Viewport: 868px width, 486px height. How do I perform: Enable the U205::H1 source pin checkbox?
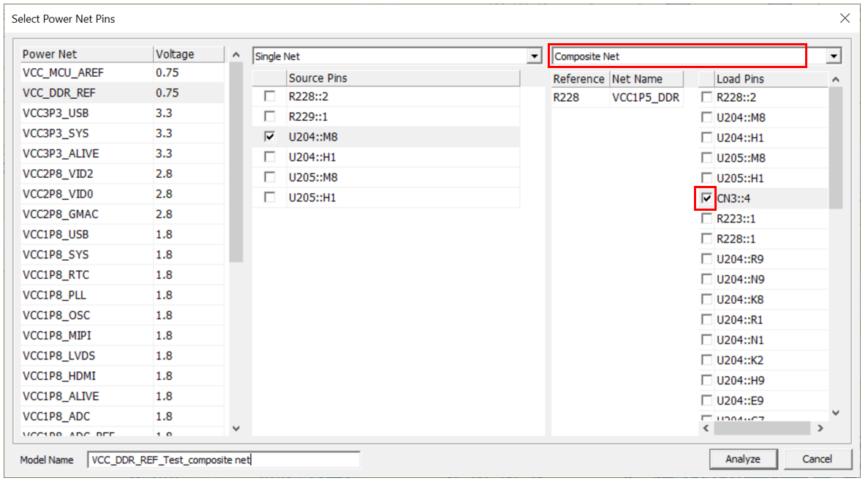(270, 198)
